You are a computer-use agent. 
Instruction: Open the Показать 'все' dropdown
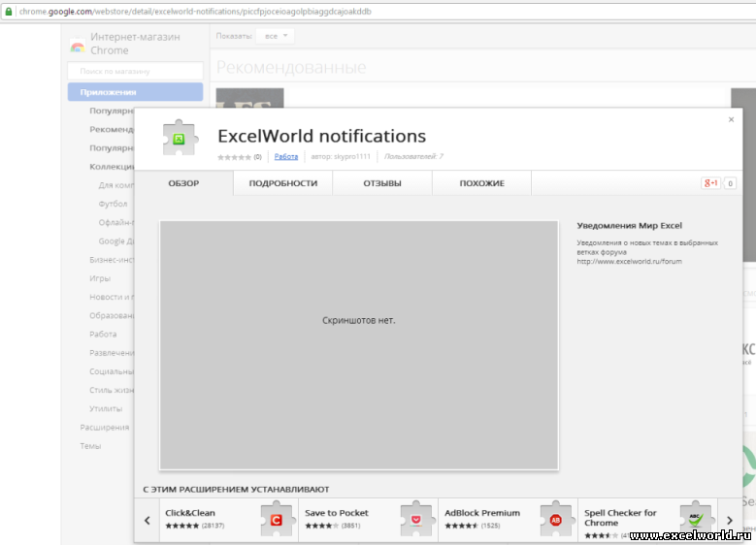coord(276,36)
